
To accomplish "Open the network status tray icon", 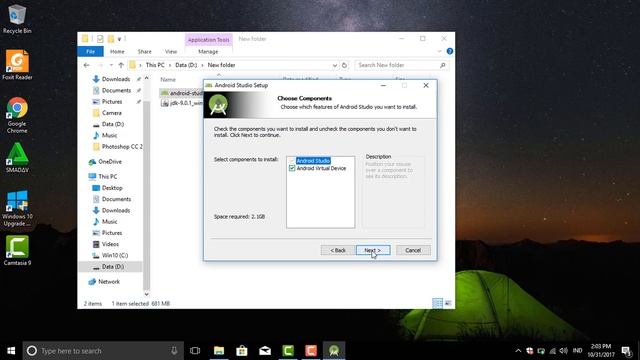I will 553,351.
